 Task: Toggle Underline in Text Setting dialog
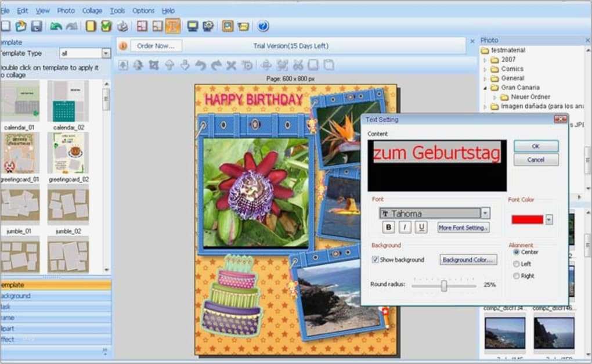[422, 227]
